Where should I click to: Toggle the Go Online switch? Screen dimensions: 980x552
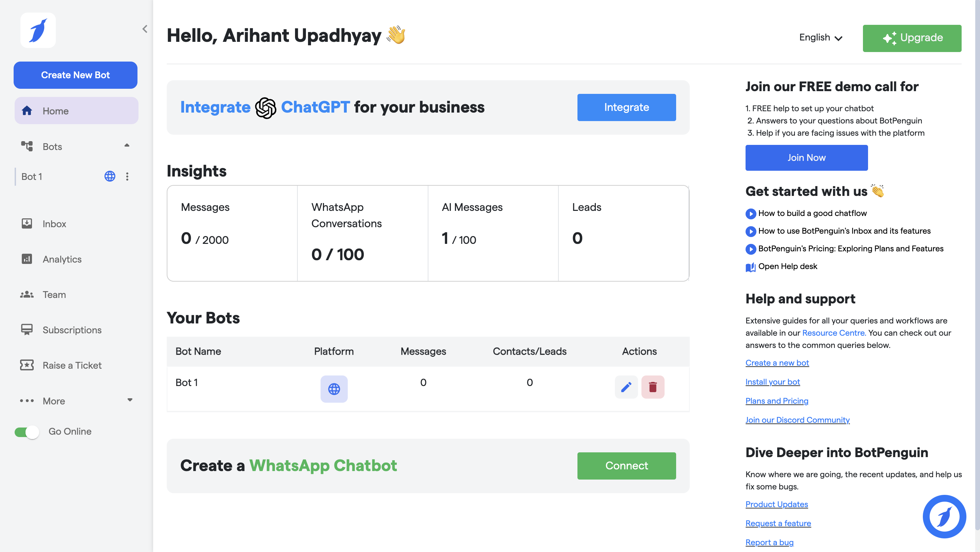(x=27, y=432)
